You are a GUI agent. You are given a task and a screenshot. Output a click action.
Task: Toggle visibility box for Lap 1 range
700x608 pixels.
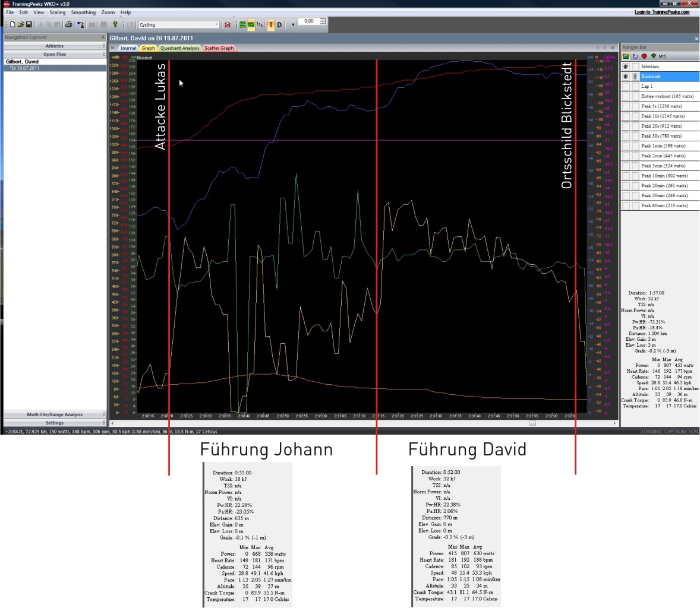tap(626, 86)
